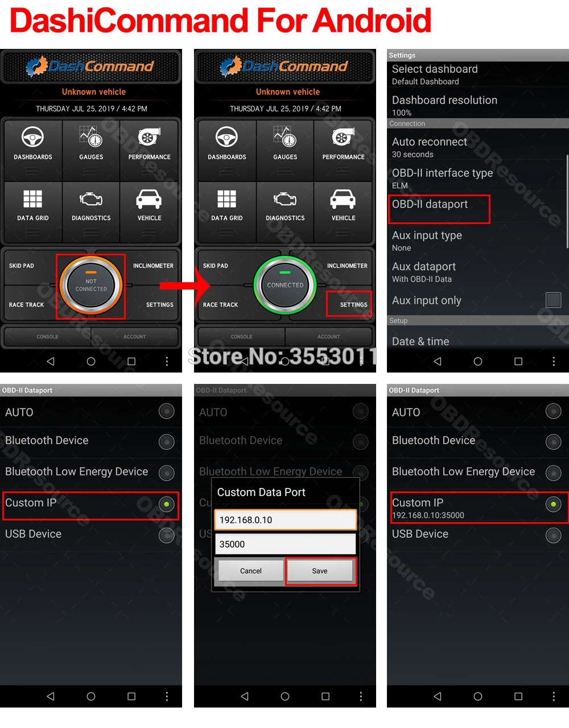Image resolution: width=569 pixels, height=728 pixels.
Task: Tap recent-apps square on the Settings screen
Action: (518, 361)
